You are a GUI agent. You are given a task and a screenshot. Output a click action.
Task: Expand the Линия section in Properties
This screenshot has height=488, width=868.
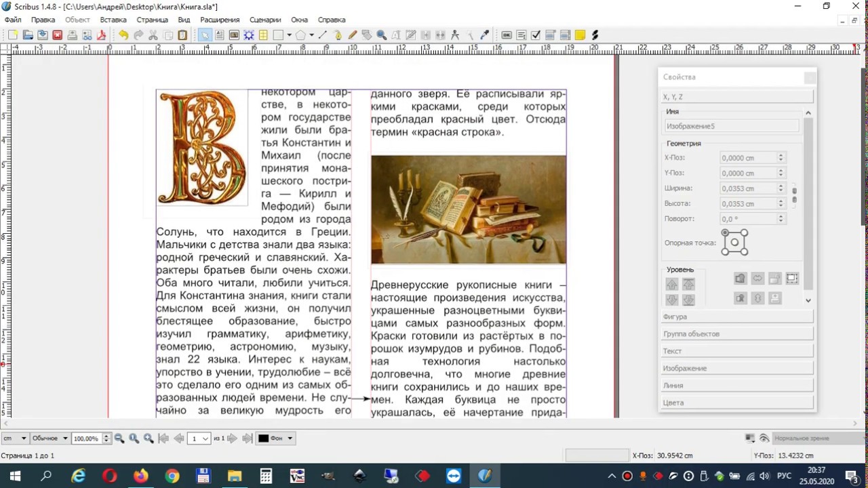[736, 385]
